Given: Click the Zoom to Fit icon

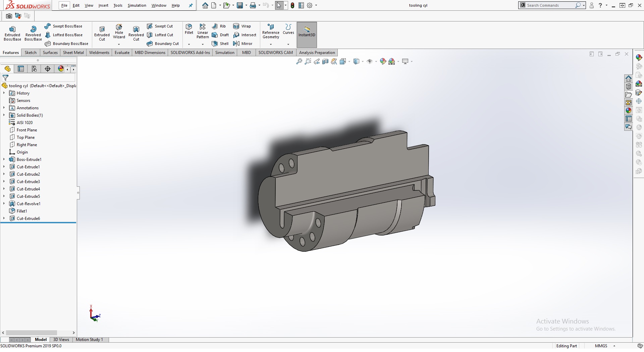Looking at the screenshot, I should 299,61.
